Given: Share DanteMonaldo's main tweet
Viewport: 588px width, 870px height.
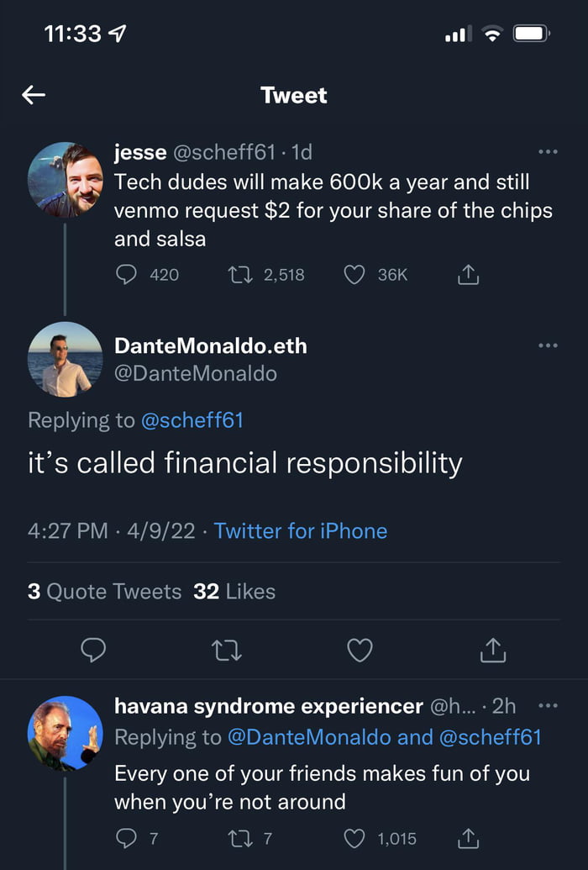Looking at the screenshot, I should click(493, 649).
